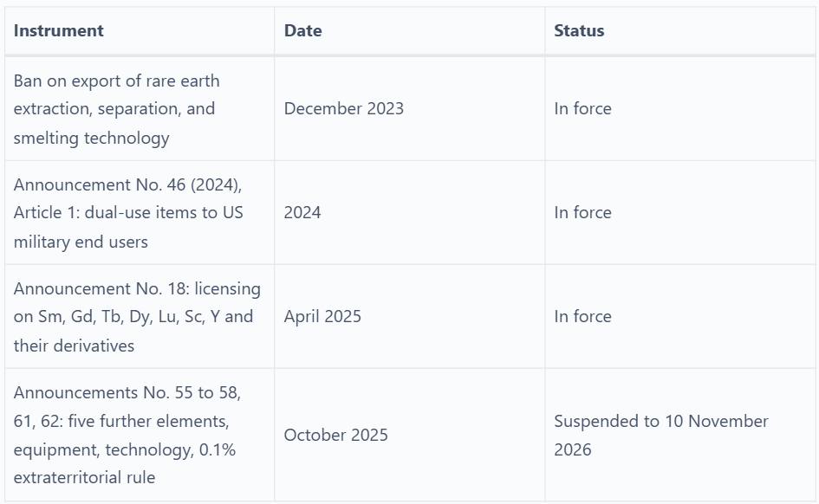Screen dimensions: 819x504
Task: Select Announcement No. 46 (2024) cell
Action: pos(140,213)
